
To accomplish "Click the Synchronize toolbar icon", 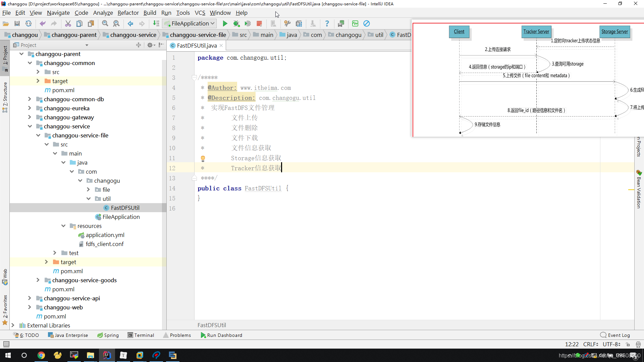I will click(x=29, y=24).
